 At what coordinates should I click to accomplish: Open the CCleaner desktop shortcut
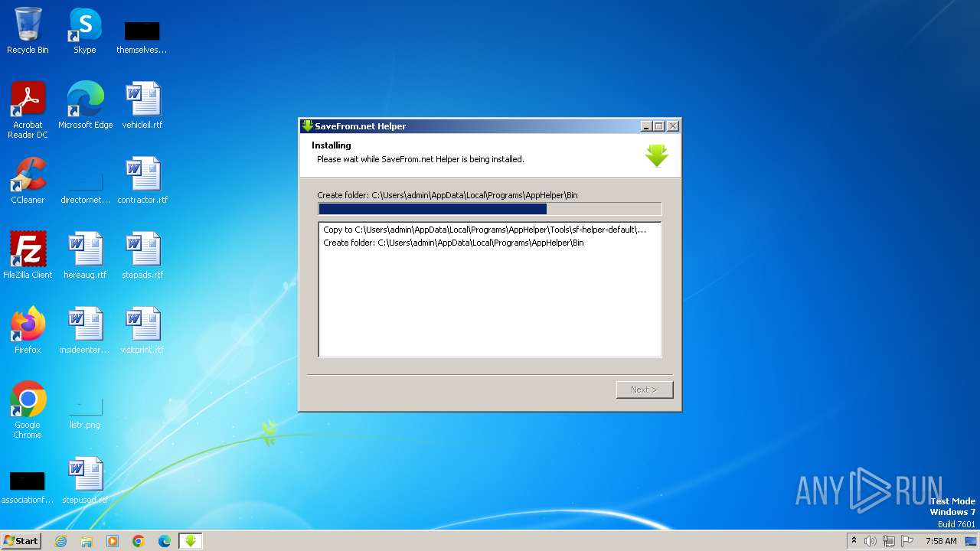click(28, 180)
